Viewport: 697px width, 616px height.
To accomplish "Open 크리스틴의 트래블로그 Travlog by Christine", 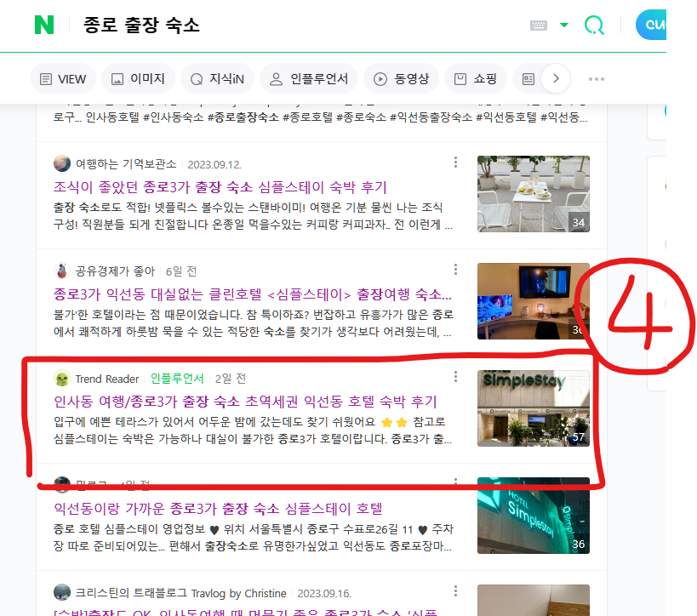I will point(181,593).
